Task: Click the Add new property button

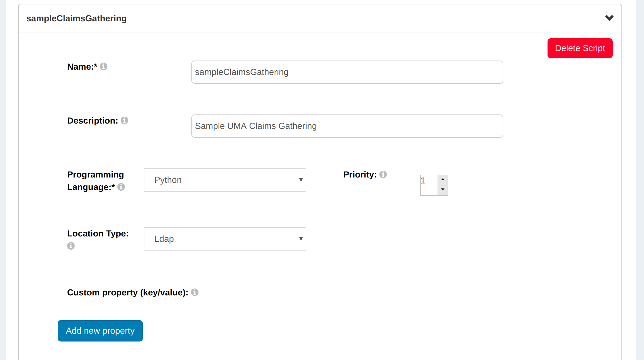Action: click(100, 331)
